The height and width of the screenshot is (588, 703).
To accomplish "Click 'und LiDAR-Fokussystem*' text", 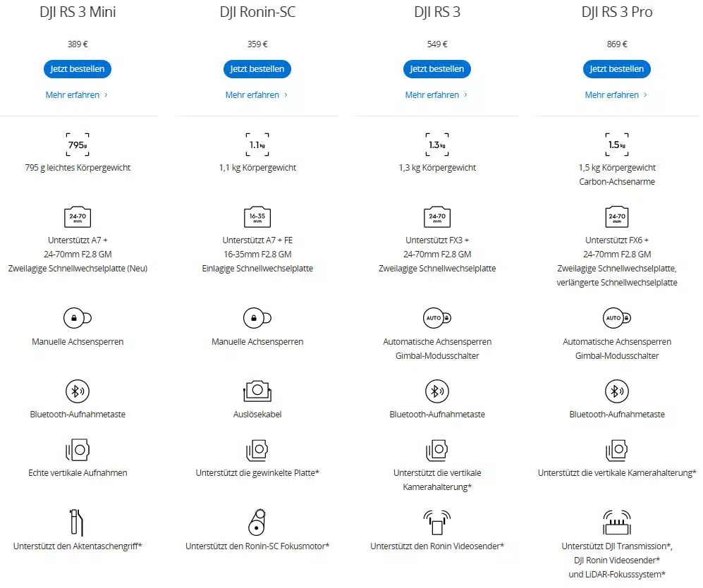I will coord(617,575).
